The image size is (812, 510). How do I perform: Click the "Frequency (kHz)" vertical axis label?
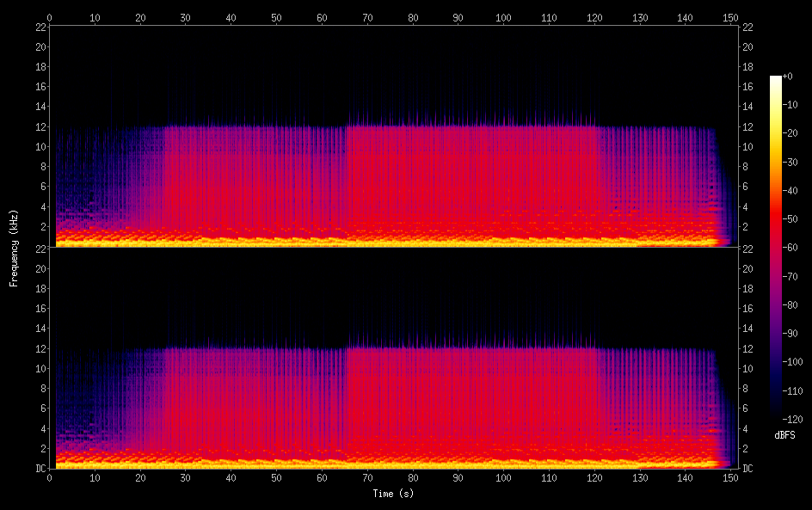[x=14, y=248]
